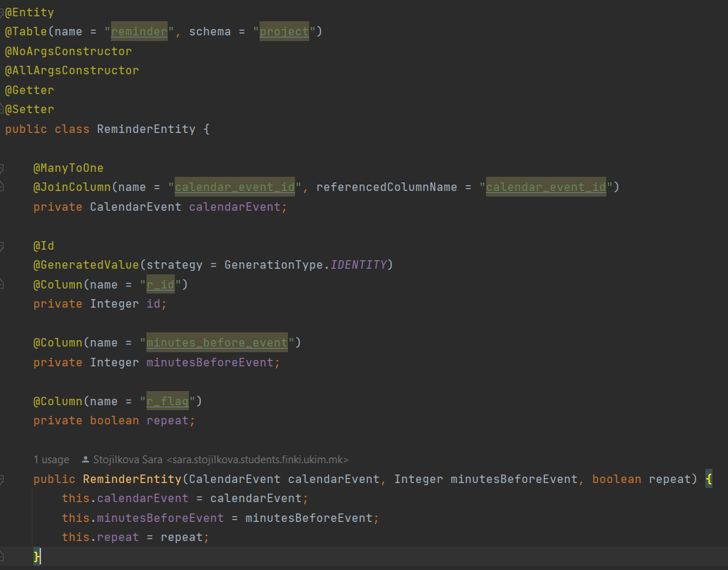Click the @GeneratedValue annotation
The width and height of the screenshot is (728, 570).
(x=86, y=265)
